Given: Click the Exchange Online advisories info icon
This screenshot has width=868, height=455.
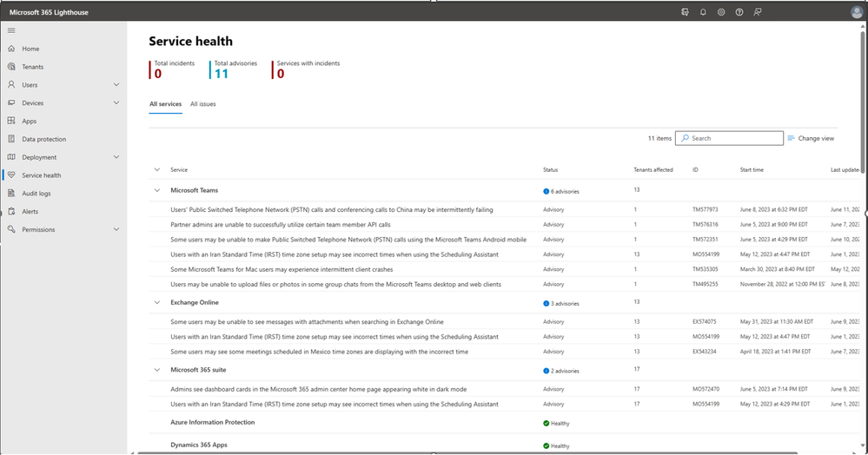Looking at the screenshot, I should pos(546,304).
